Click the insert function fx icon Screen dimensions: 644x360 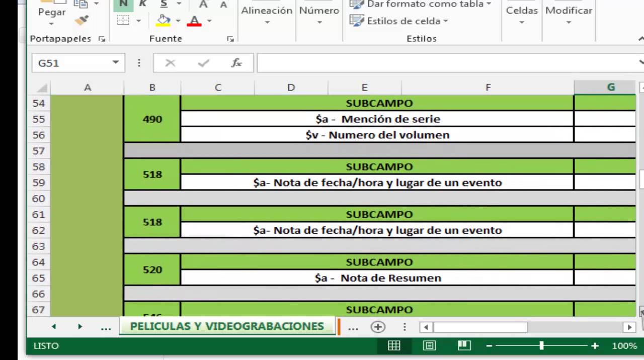coord(236,63)
